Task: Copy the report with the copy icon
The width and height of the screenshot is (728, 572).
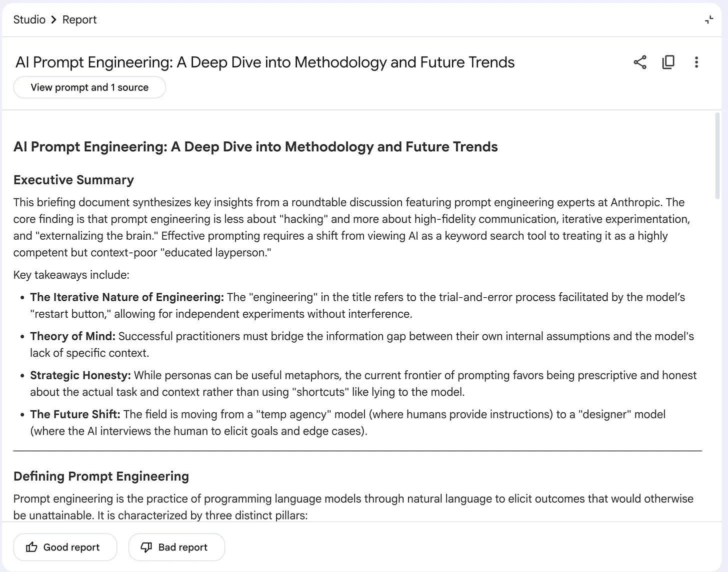Action: 668,62
